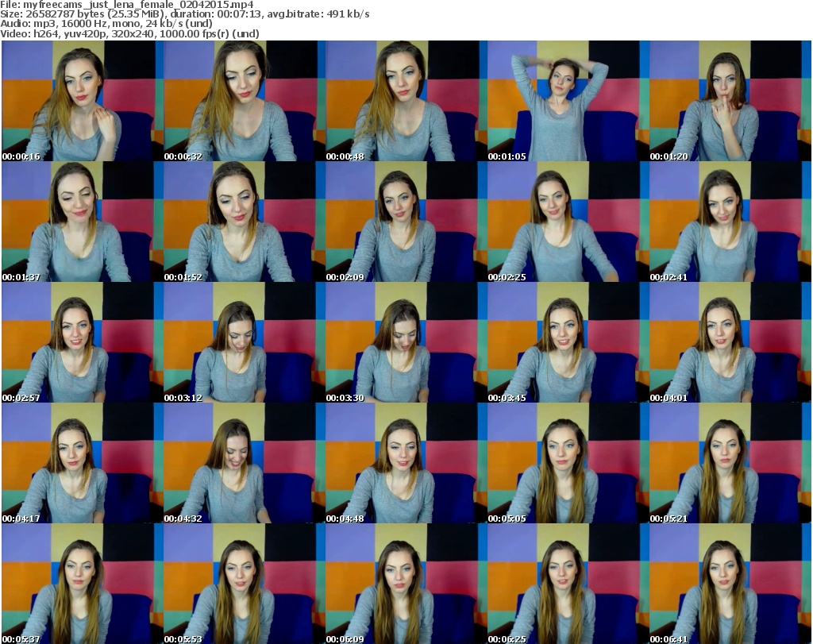The image size is (813, 644).
Task: Open the 00:04:32 preview frame
Action: click(244, 463)
